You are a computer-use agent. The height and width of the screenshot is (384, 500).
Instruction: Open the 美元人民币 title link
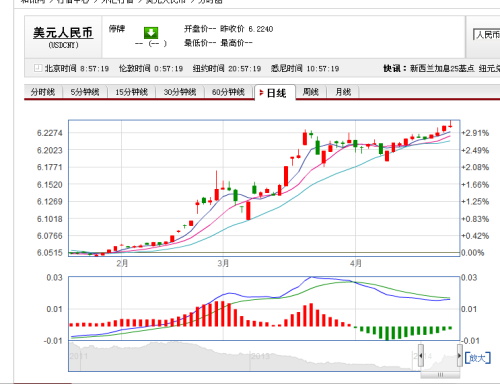tap(63, 33)
